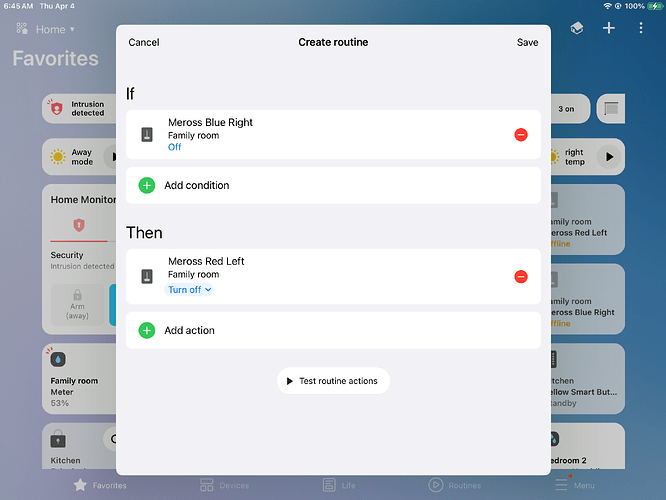Tap Arm (away) lock button
Screen dimensions: 666x500
point(77,305)
